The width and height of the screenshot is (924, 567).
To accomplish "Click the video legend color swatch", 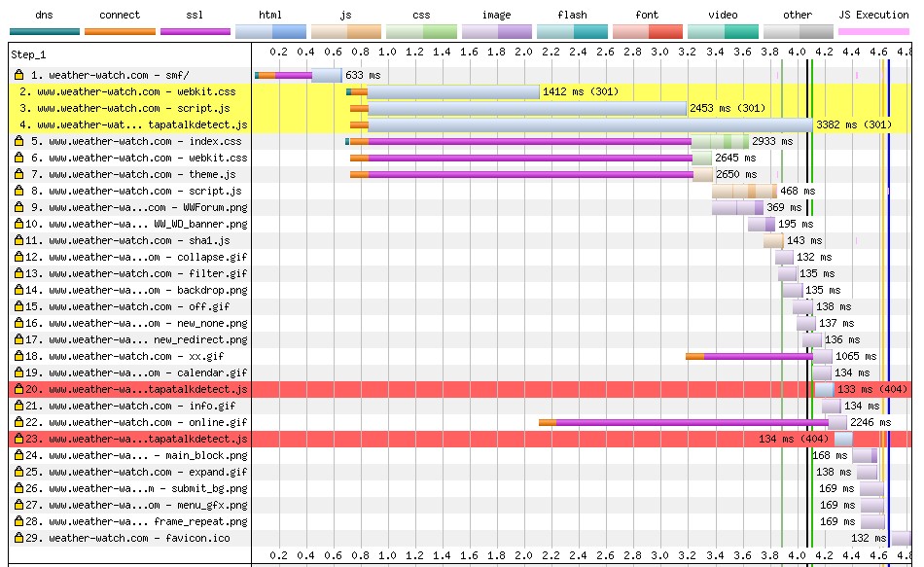I will click(723, 32).
